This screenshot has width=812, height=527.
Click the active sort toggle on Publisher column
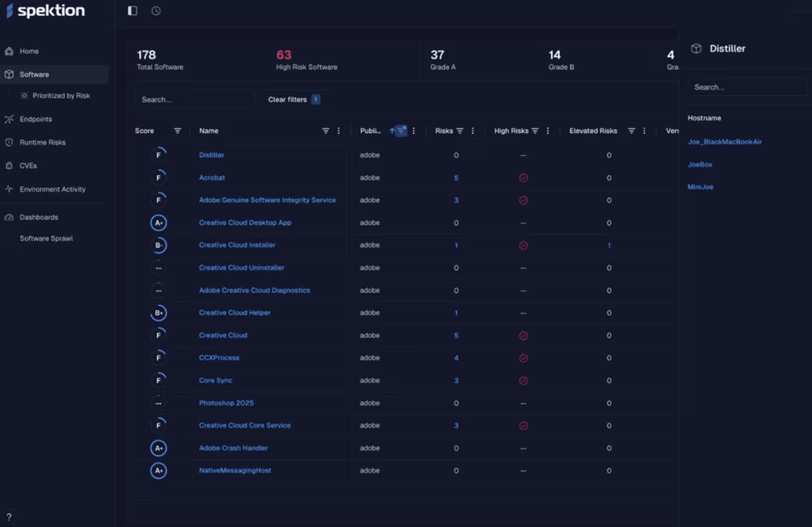click(399, 130)
